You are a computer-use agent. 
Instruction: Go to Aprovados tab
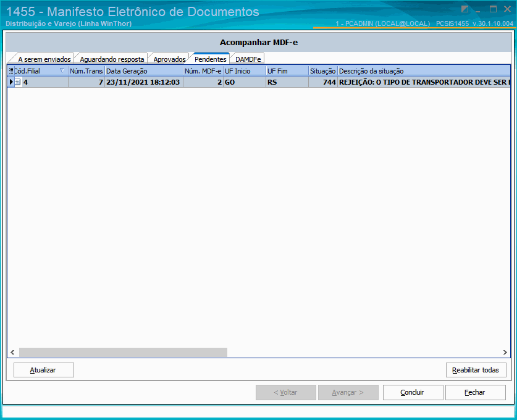click(x=169, y=59)
